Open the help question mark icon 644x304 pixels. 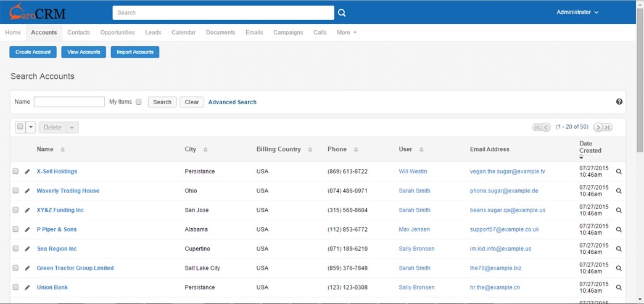[x=619, y=102]
